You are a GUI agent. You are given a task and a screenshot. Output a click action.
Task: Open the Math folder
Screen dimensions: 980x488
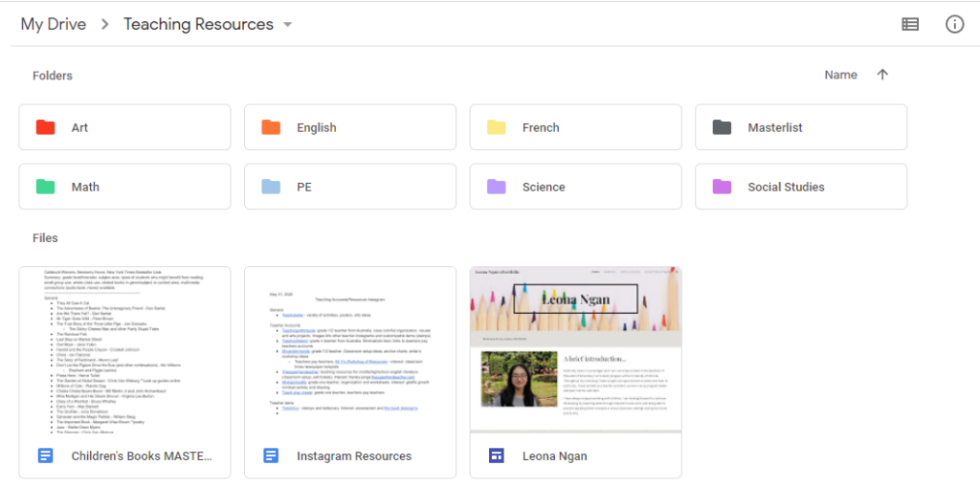pos(125,187)
